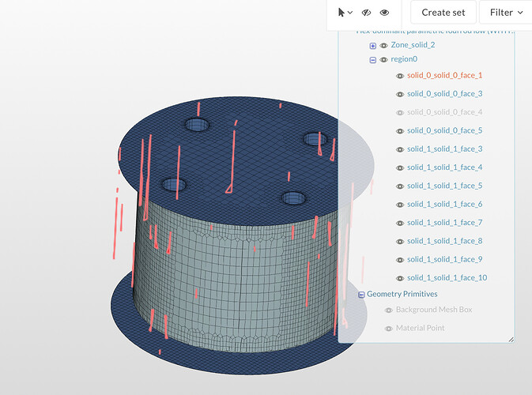Click the hide selection crossed-eye icon
This screenshot has width=532, height=395.
pos(366,13)
